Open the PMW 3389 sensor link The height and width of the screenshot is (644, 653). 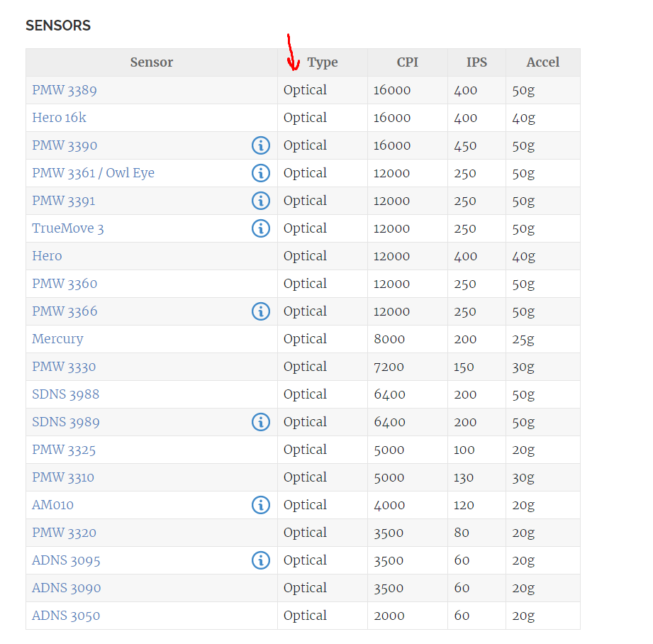click(65, 90)
